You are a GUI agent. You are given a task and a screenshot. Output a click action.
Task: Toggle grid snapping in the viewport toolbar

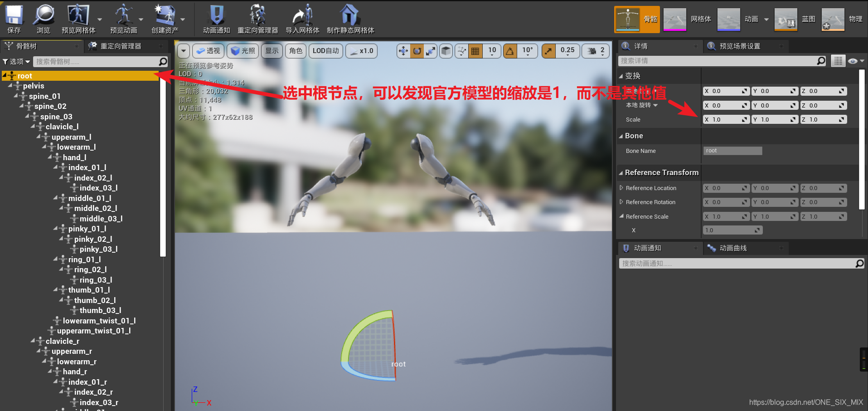click(475, 51)
